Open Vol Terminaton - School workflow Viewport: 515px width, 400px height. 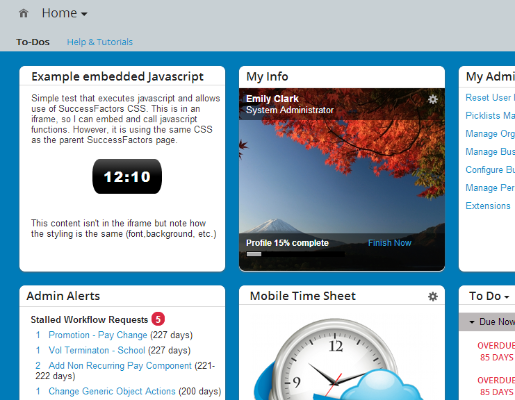click(97, 350)
